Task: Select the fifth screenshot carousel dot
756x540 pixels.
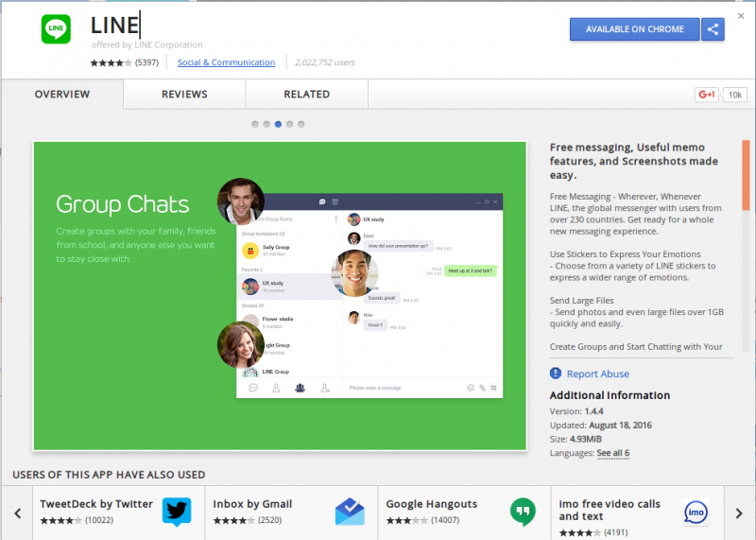Action: point(301,124)
